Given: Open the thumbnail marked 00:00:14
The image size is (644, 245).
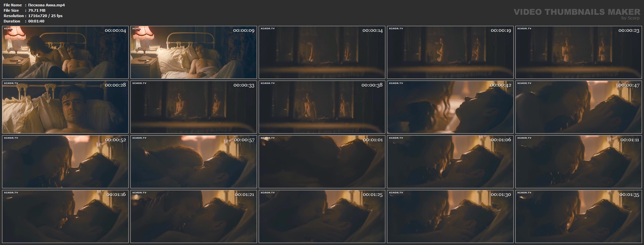Looking at the screenshot, I should (322, 52).
